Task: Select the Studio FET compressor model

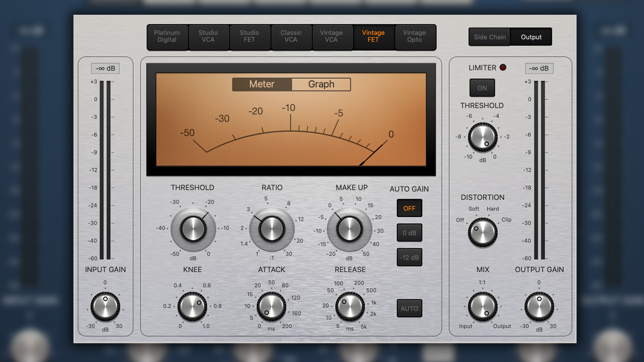Action: click(x=250, y=37)
